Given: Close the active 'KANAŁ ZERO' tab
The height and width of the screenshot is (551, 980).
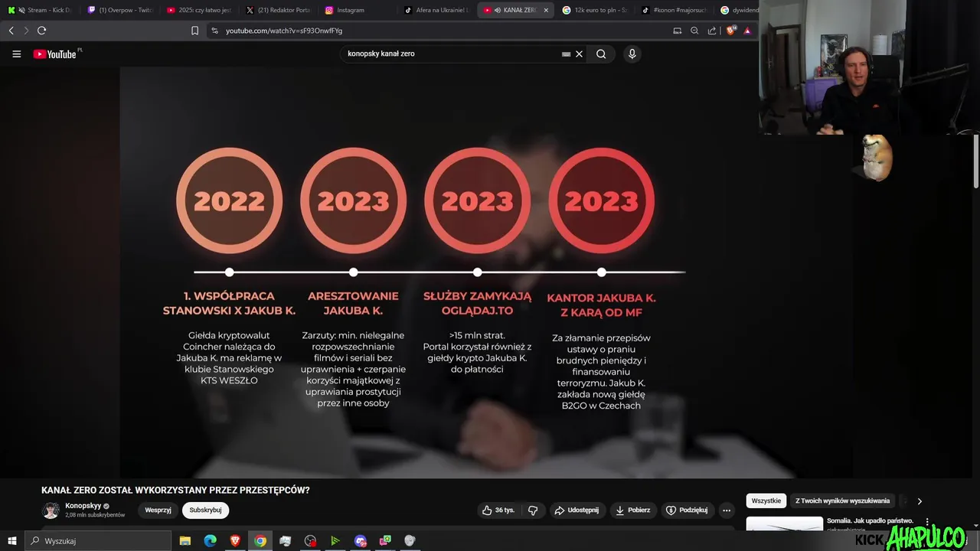Looking at the screenshot, I should pos(546,10).
